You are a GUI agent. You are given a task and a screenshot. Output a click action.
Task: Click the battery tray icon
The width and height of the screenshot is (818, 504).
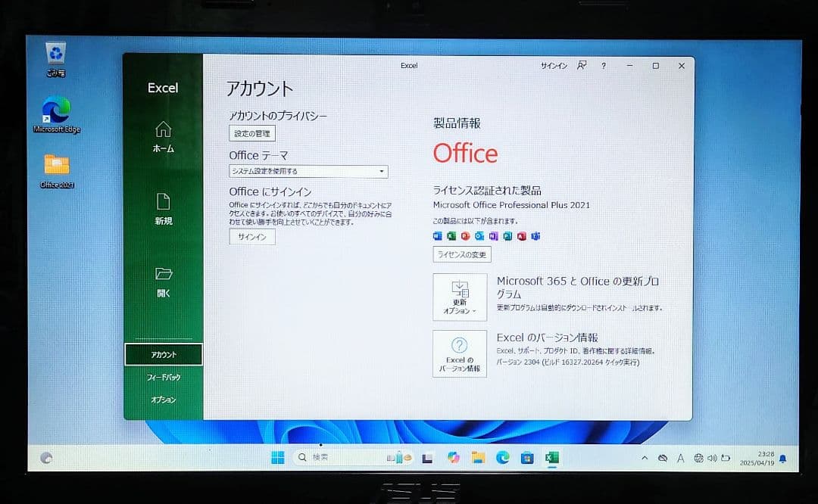(x=726, y=458)
